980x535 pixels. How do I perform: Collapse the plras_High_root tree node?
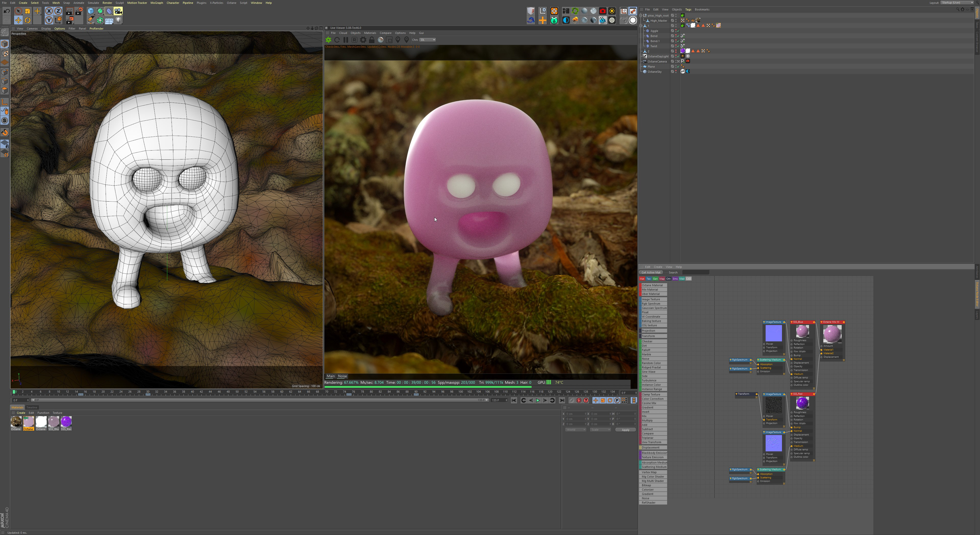(x=641, y=16)
